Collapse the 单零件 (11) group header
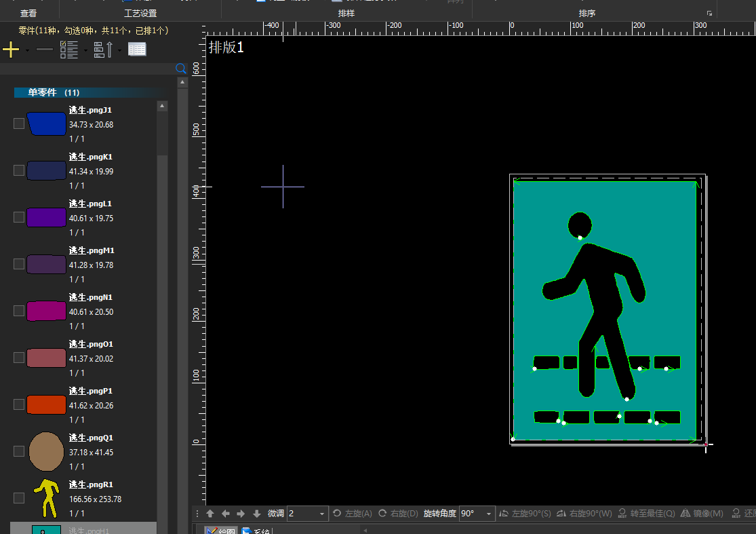Screen dimensions: 756x534 [92, 92]
